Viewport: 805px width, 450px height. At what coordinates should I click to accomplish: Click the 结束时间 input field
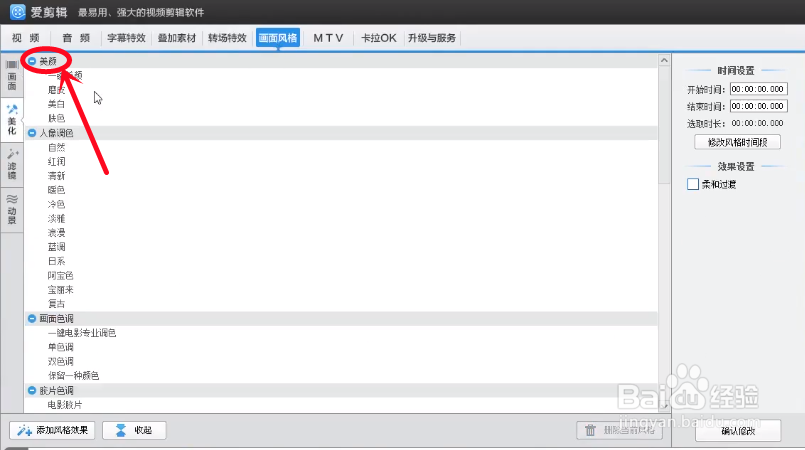tap(758, 106)
